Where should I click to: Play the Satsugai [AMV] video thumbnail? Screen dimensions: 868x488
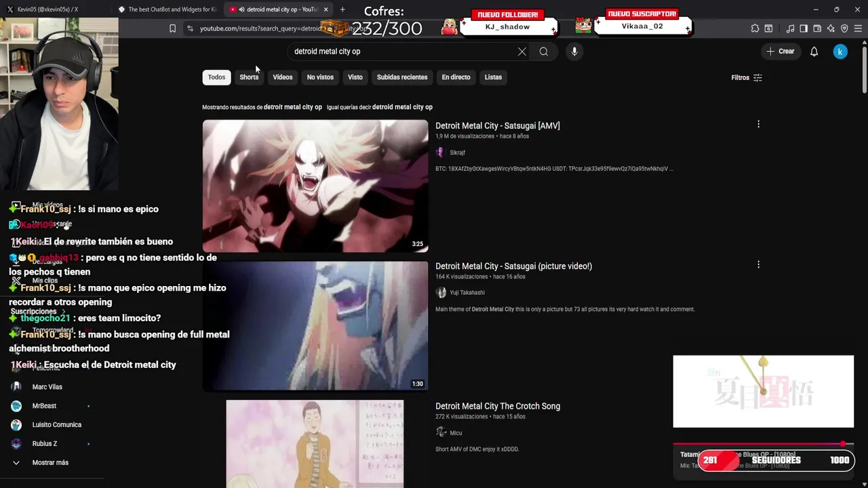[x=315, y=186]
